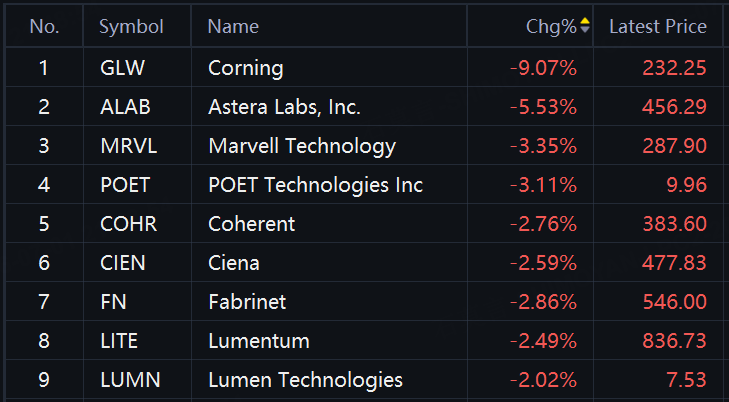Viewport: 729px width, 402px height.
Task: Open Lumen Technologies entry
Action: pyautogui.click(x=364, y=380)
